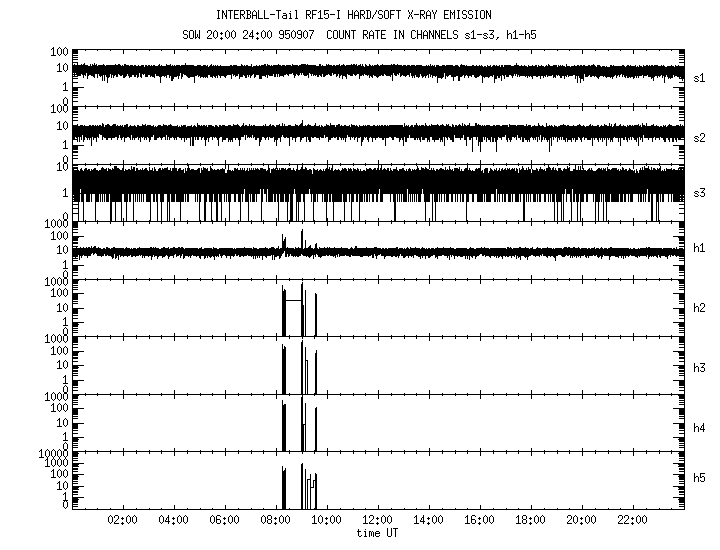Select the 02:00 time axis tick label
720x550 pixels.
(122, 521)
